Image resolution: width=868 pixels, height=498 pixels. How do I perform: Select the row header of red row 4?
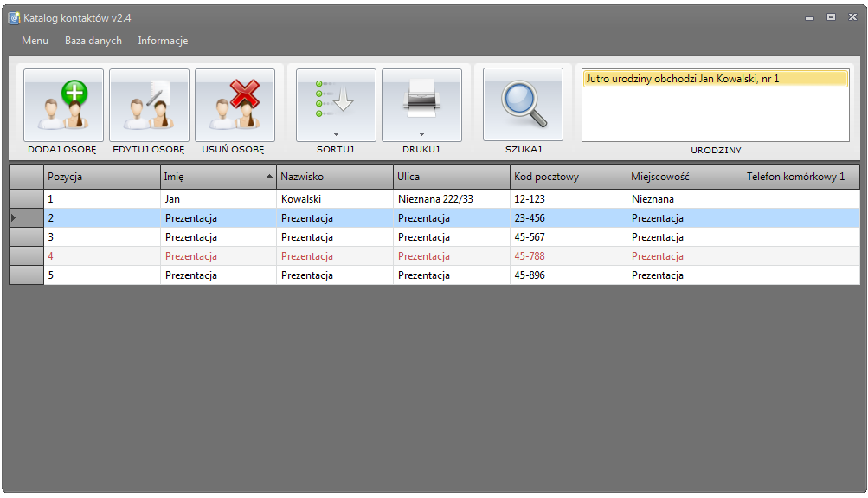coord(26,256)
